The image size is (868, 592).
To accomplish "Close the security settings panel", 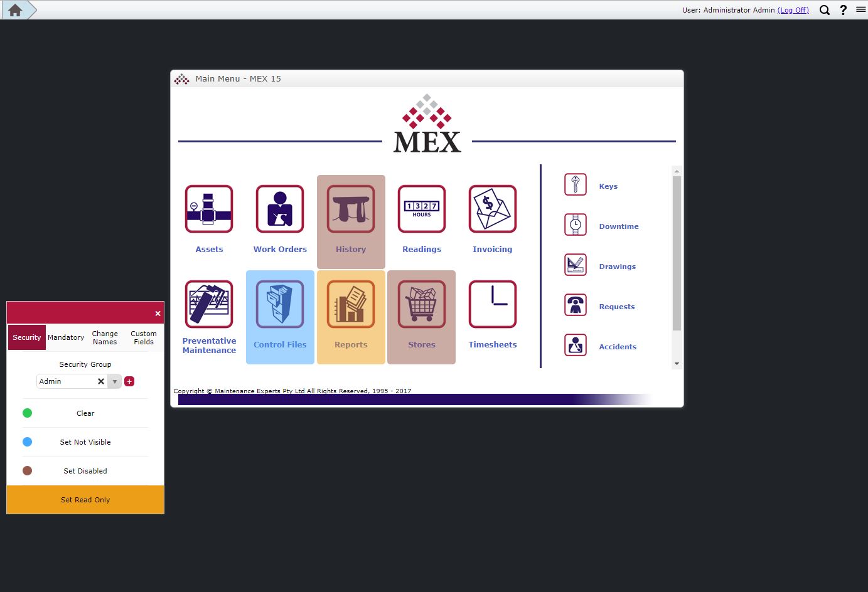I will click(x=158, y=314).
